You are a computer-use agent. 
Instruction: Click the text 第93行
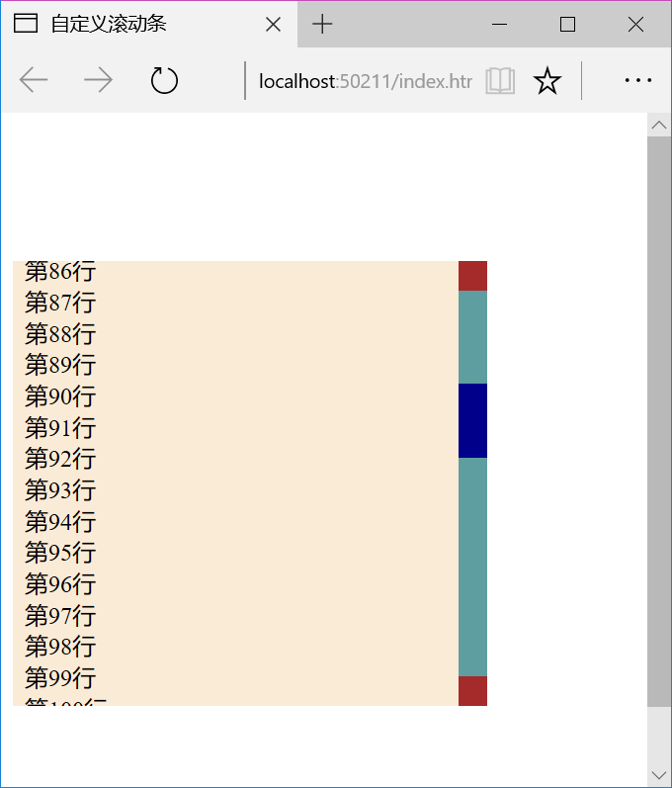tap(60, 490)
